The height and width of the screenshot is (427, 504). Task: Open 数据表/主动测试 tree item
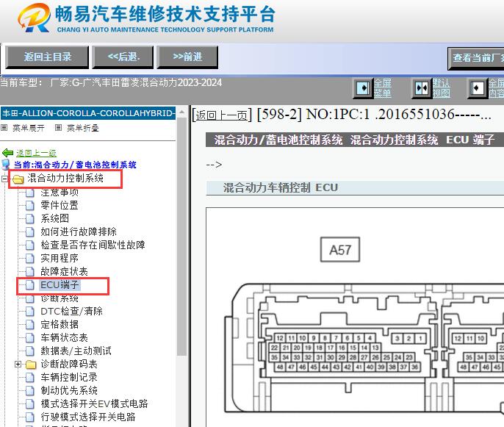pos(76,351)
